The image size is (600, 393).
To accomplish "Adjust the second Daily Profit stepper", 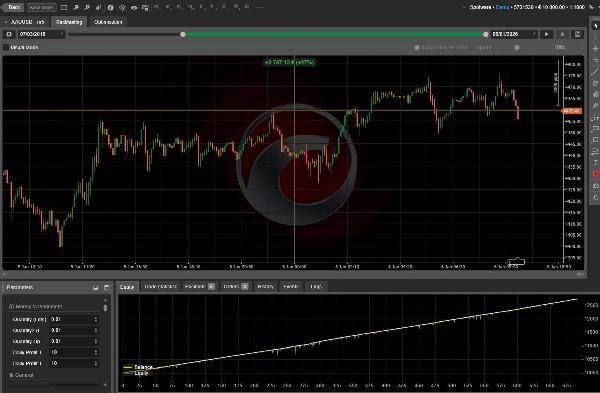I will tap(96, 364).
